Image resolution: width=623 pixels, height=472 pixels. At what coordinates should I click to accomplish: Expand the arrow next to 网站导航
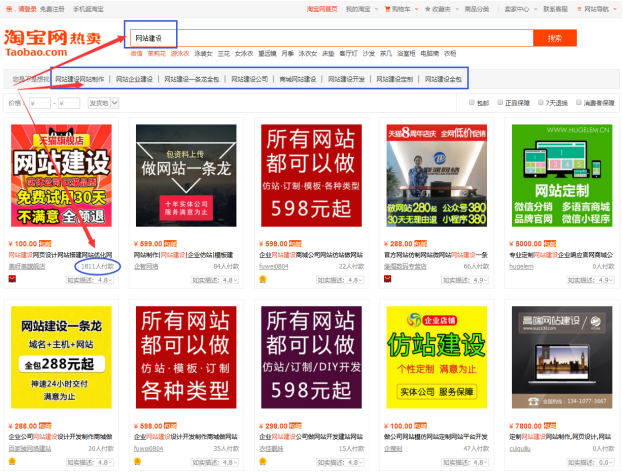[x=615, y=9]
